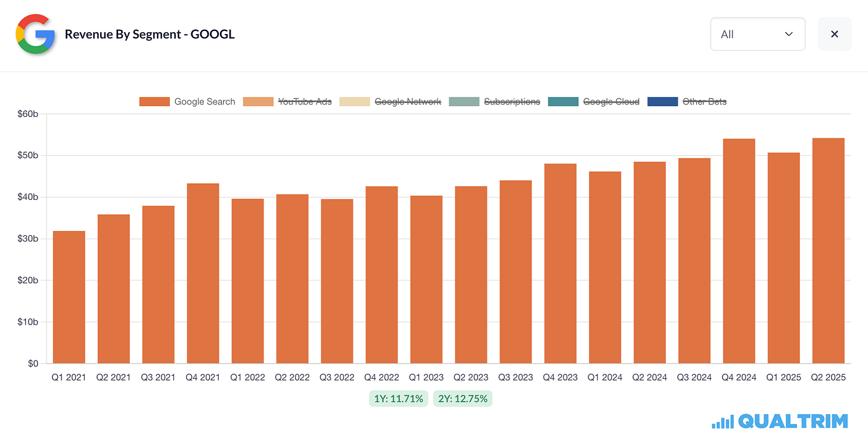Select the Q3 2024 bar

click(695, 261)
